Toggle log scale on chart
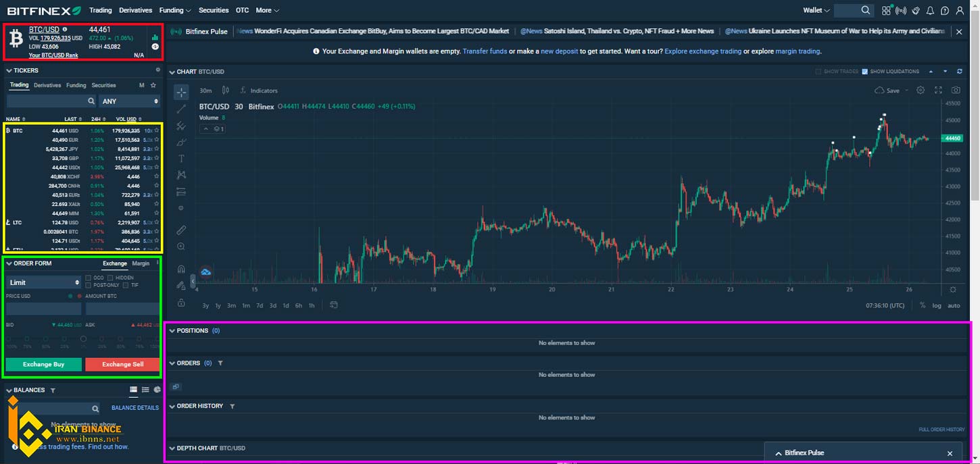This screenshot has height=464, width=980. pyautogui.click(x=937, y=305)
